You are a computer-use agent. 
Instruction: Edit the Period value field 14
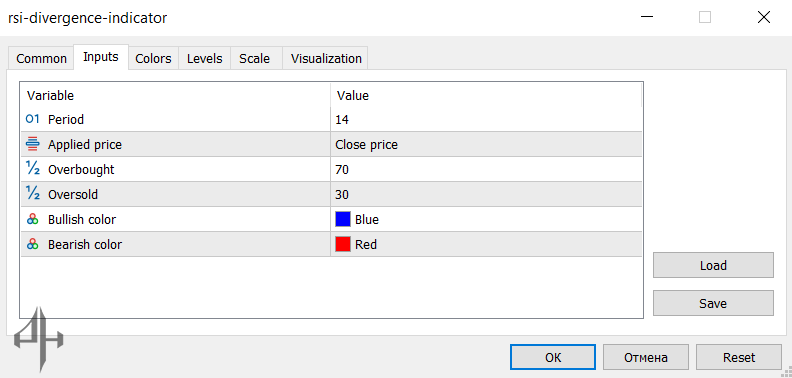point(486,120)
